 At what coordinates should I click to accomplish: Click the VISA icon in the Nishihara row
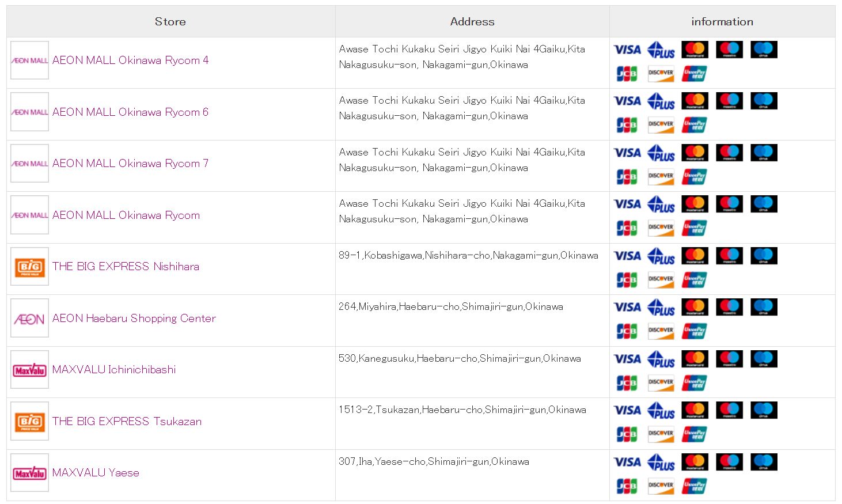627,256
